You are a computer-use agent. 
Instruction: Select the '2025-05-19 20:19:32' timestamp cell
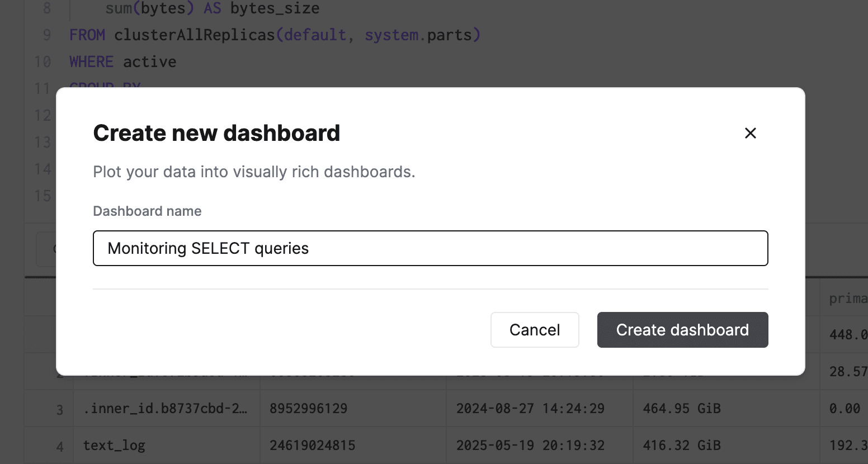[x=530, y=446]
